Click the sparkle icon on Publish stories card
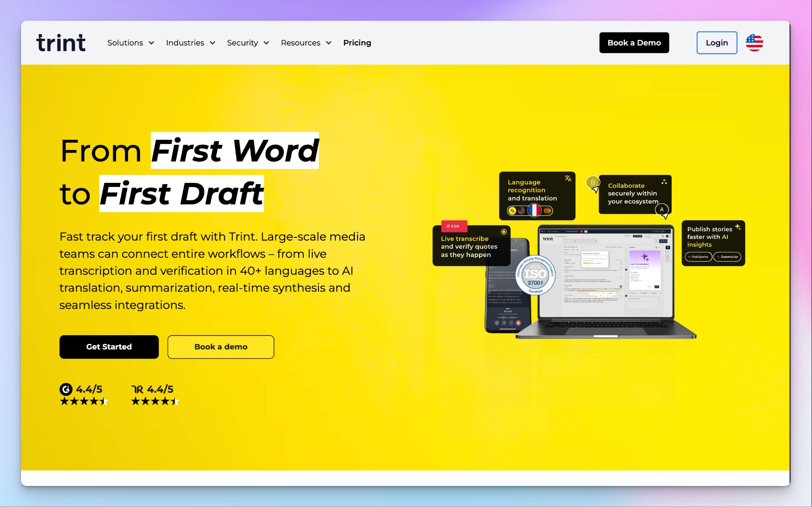This screenshot has height=507, width=812. pos(738,227)
